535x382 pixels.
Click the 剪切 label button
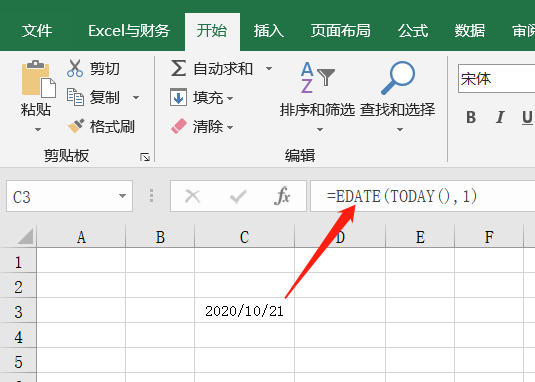point(104,69)
